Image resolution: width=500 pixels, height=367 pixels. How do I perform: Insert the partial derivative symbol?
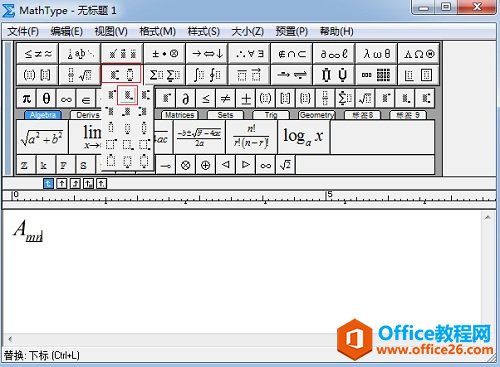(186, 98)
